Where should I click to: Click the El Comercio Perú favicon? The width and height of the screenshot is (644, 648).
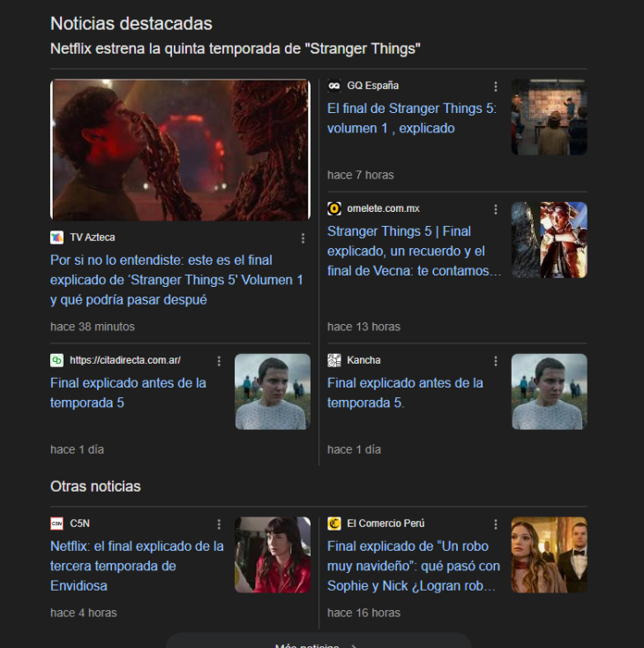pyautogui.click(x=334, y=524)
